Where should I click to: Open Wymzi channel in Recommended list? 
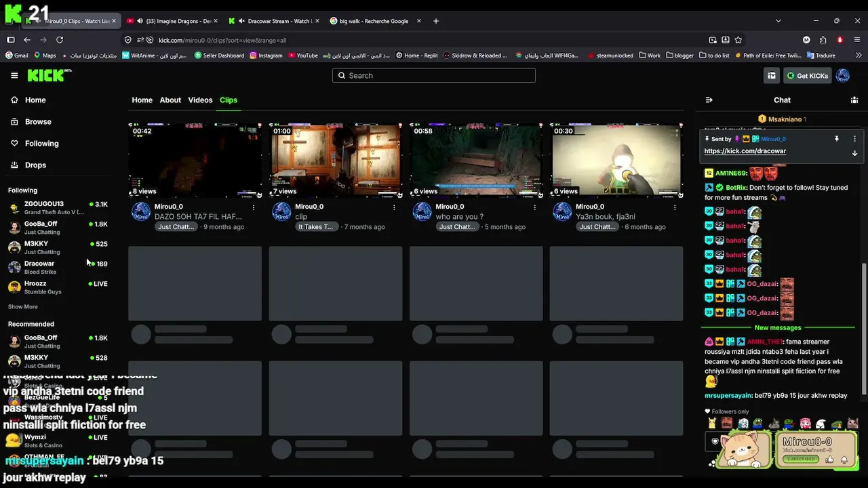[x=58, y=441]
